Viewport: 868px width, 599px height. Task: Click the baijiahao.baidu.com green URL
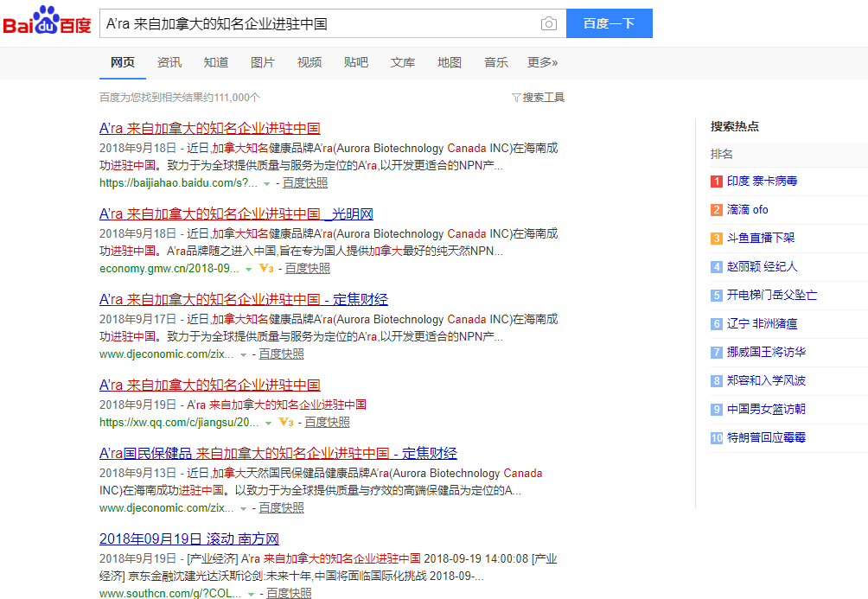pos(178,183)
